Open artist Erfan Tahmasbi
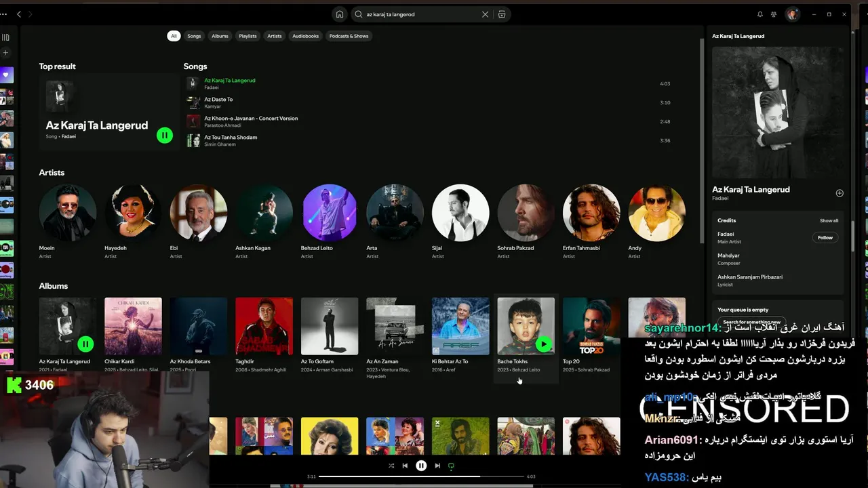 tap(591, 213)
